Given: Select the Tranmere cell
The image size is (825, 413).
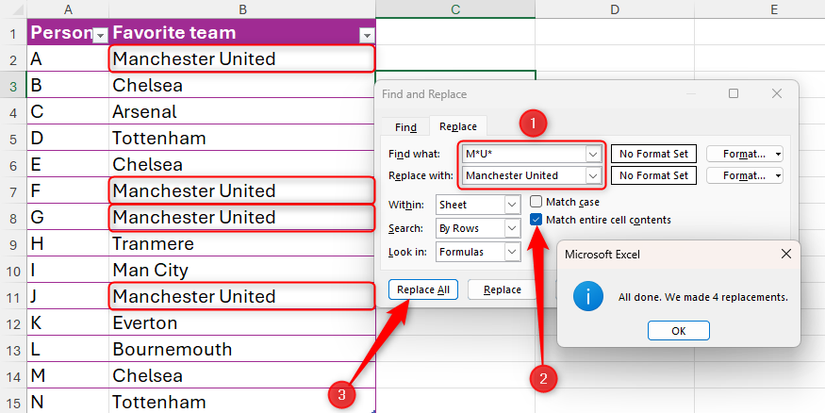Looking at the screenshot, I should (242, 244).
